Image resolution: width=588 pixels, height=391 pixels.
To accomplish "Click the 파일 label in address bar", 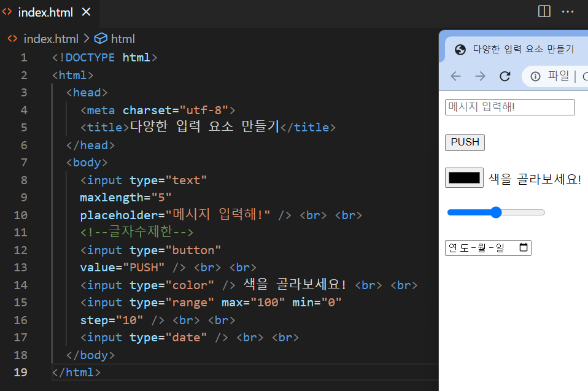I will (x=559, y=76).
